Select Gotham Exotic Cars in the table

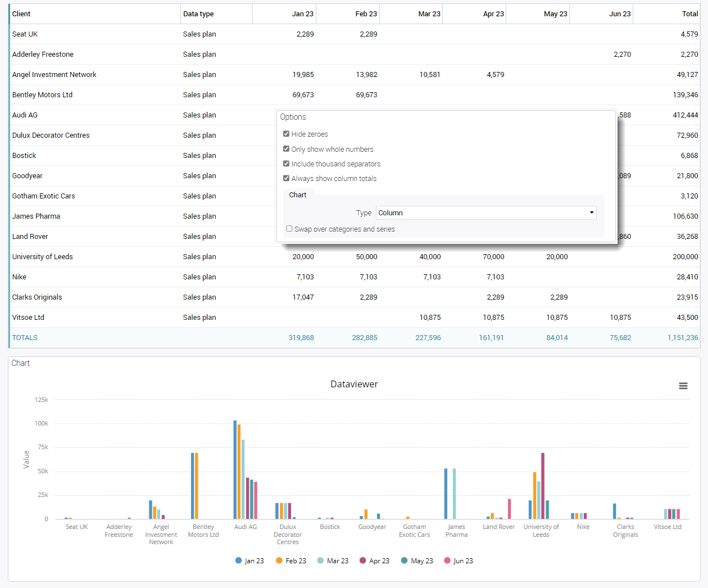click(43, 196)
